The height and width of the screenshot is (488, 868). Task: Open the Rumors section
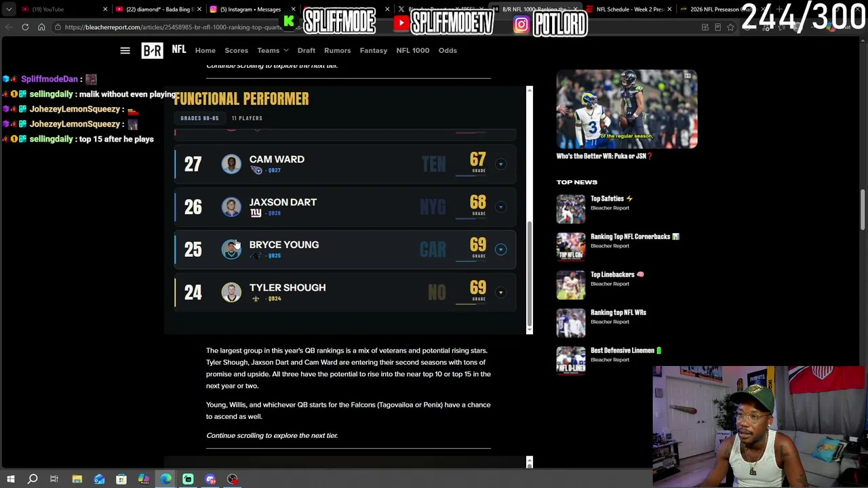pyautogui.click(x=337, y=50)
